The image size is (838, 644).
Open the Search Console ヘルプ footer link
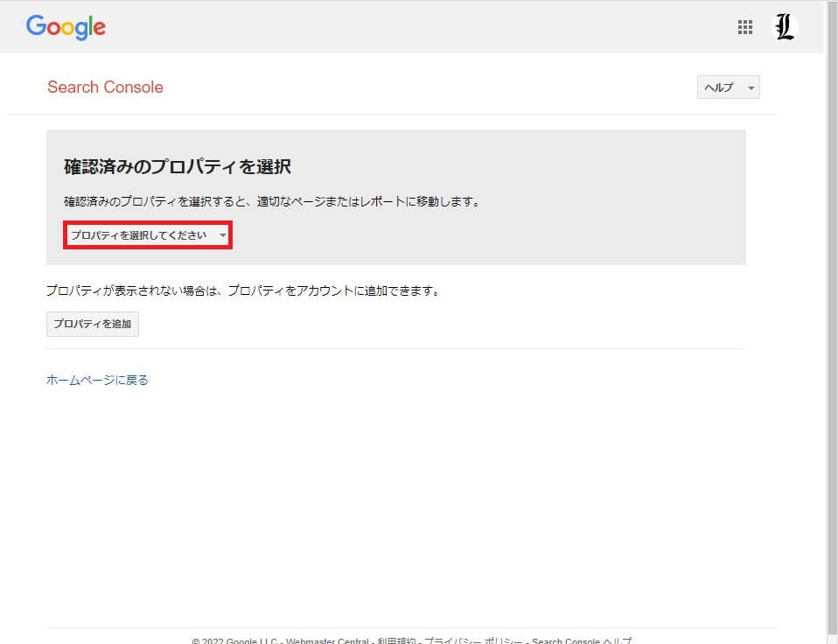(x=581, y=640)
